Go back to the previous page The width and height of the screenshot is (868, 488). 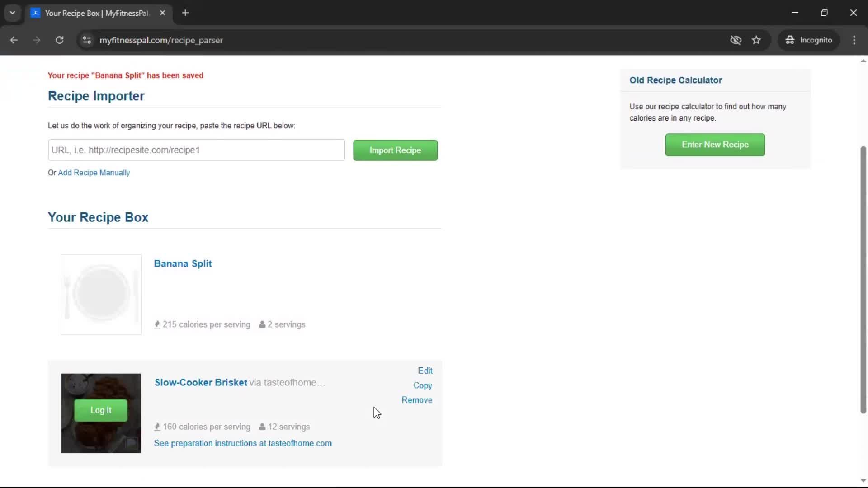pyautogui.click(x=14, y=40)
